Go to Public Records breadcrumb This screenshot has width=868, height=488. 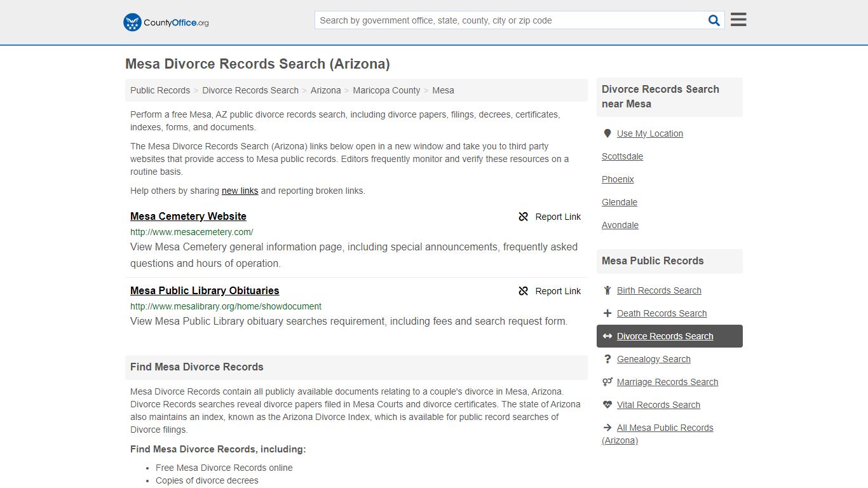[160, 90]
